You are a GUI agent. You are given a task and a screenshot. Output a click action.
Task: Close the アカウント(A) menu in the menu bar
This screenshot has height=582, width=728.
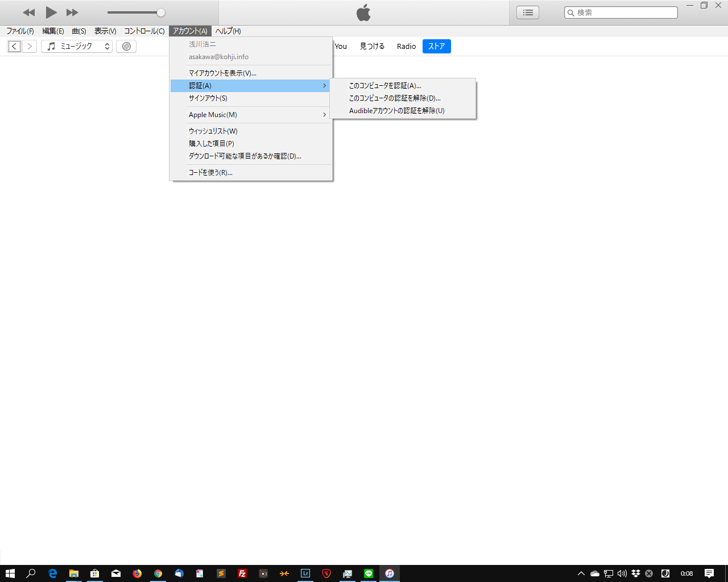pos(190,31)
